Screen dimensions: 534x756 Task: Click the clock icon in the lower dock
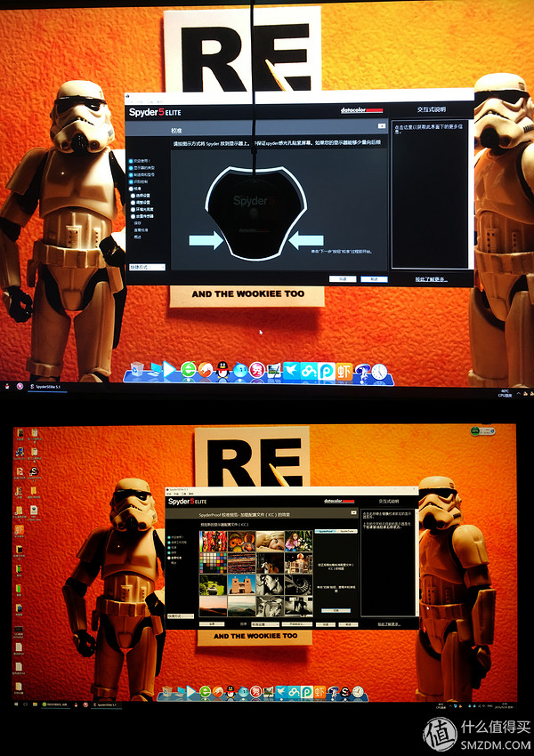(x=358, y=692)
